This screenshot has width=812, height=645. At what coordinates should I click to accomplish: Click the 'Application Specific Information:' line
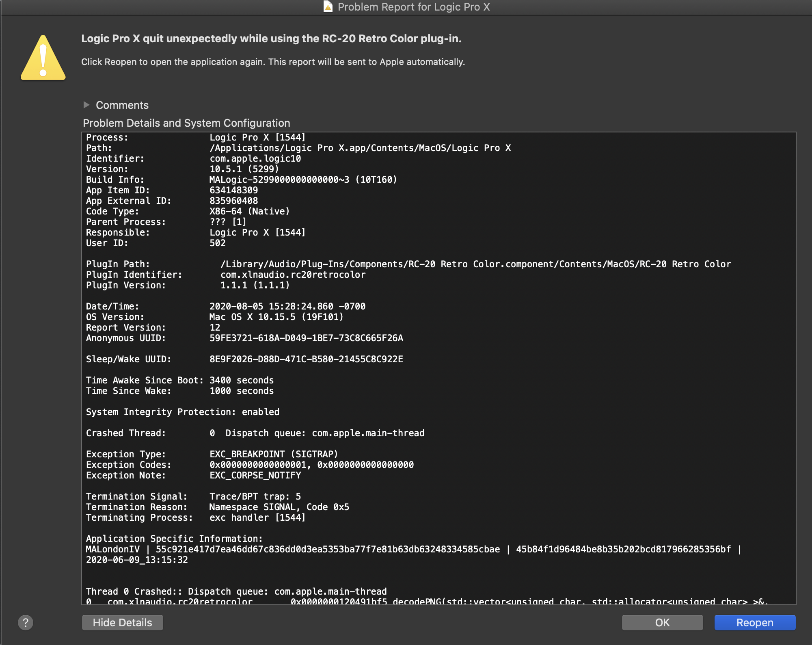pyautogui.click(x=175, y=539)
